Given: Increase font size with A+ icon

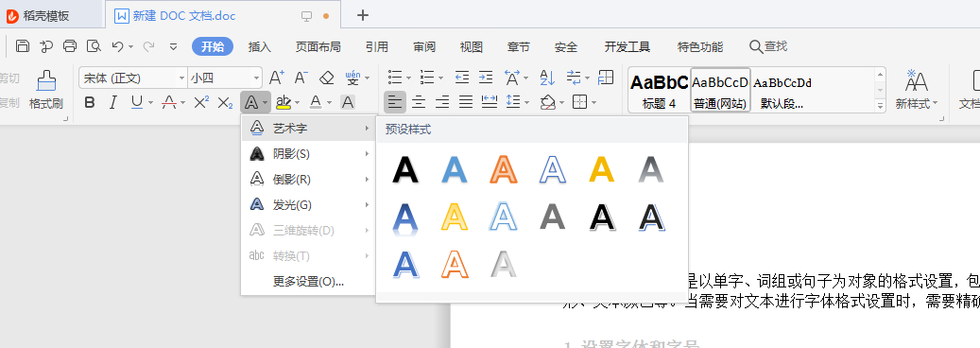Looking at the screenshot, I should [x=277, y=78].
